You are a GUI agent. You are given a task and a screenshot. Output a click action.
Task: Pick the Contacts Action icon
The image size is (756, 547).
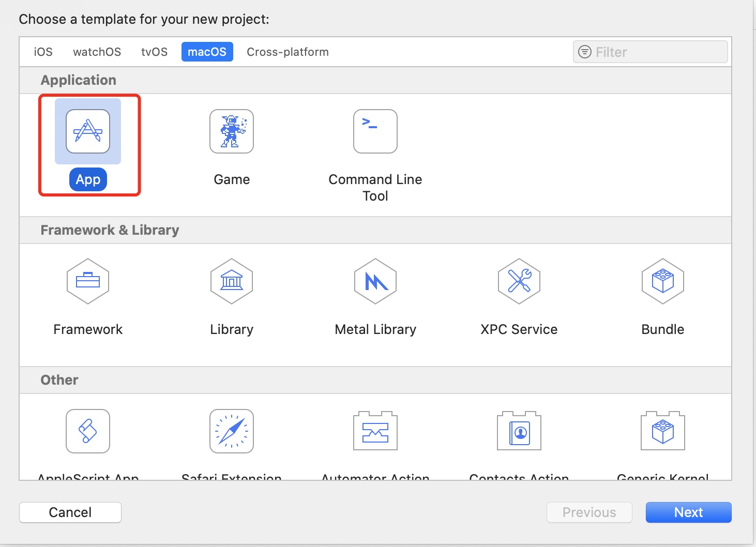coord(519,431)
